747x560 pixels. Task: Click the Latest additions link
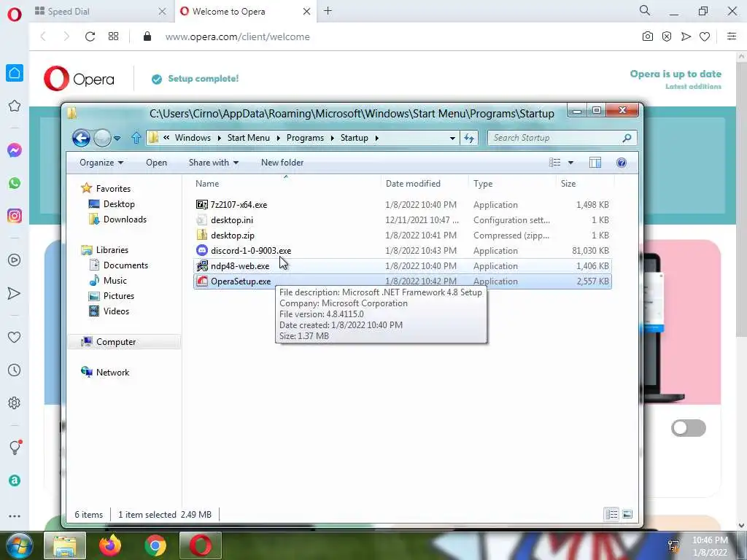[x=693, y=87]
